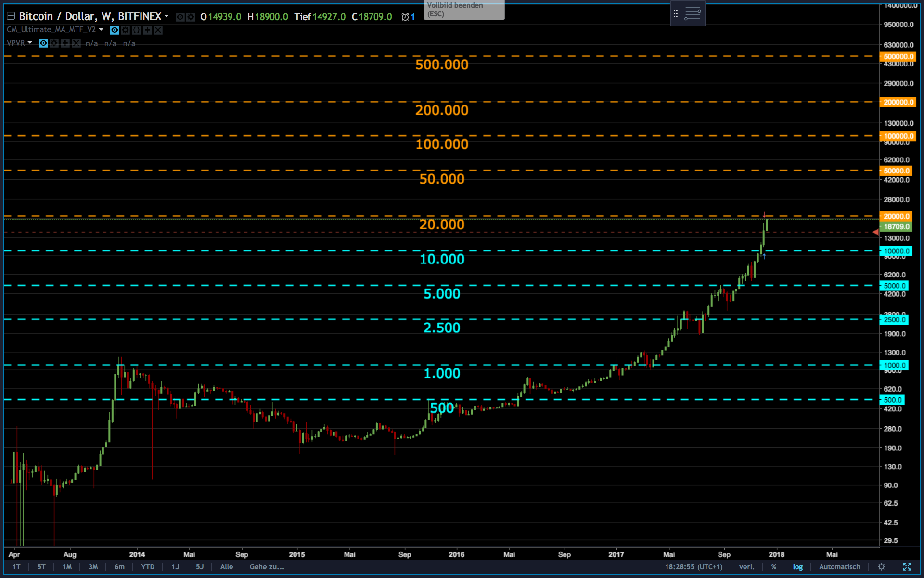Open the Gehe zu... date dialog
The width and height of the screenshot is (924, 578).
(267, 567)
